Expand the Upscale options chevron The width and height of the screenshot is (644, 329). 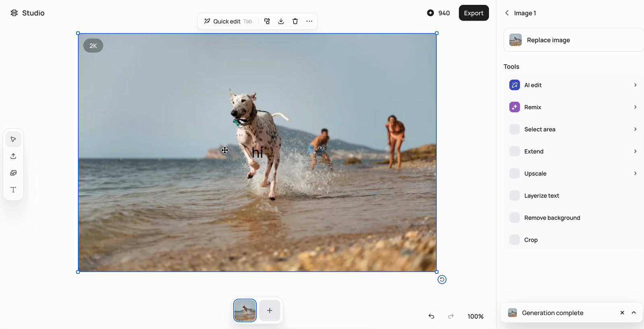[635, 173]
